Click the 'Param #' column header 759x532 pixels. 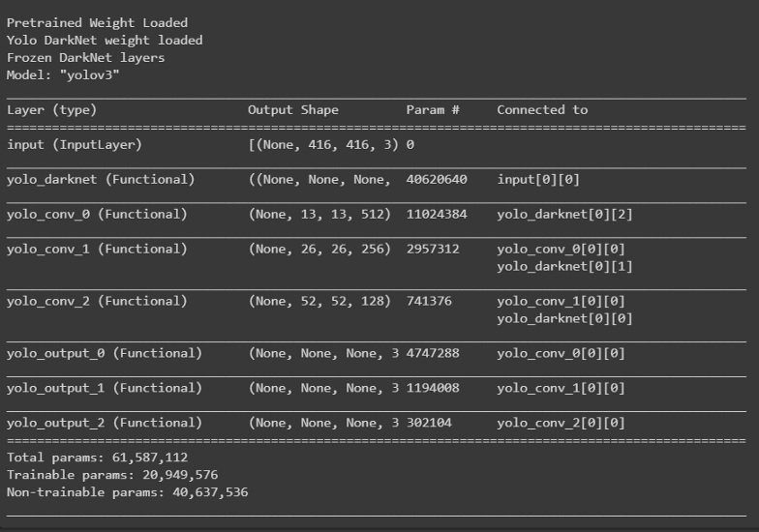[x=433, y=110]
